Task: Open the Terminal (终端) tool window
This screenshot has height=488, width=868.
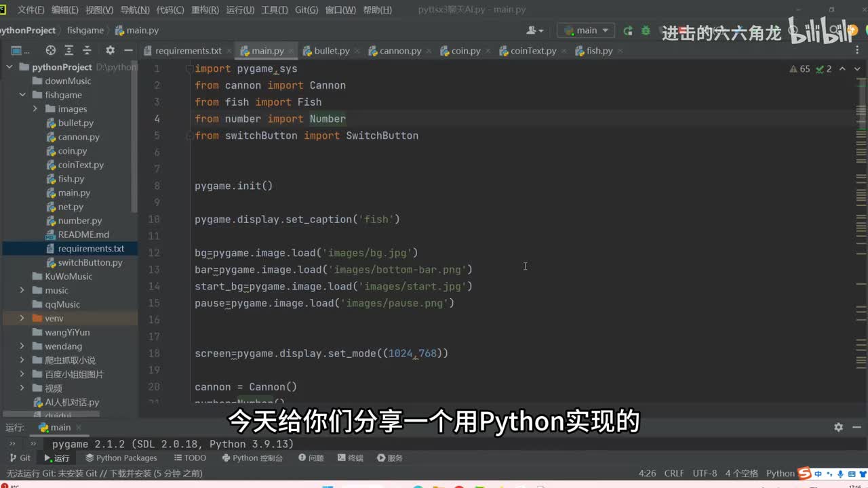Action: coord(350,458)
